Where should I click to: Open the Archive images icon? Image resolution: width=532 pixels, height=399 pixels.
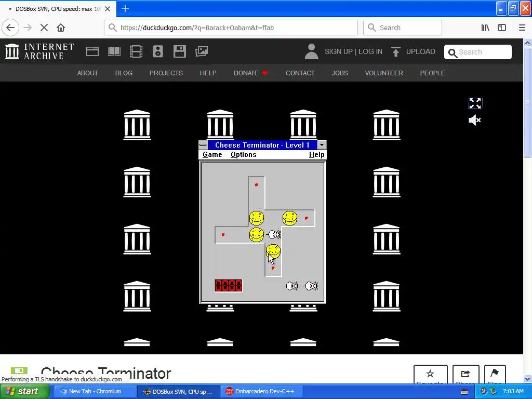(x=202, y=51)
